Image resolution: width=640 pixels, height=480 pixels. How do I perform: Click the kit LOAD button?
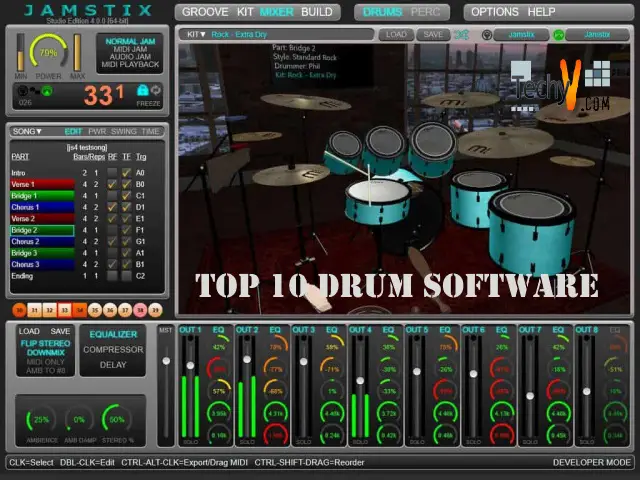tap(396, 35)
